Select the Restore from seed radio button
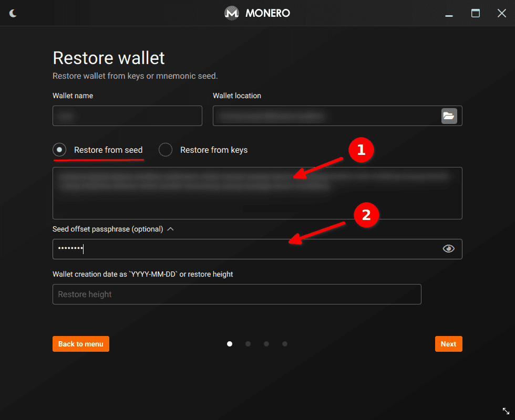The image size is (515, 420). [60, 150]
